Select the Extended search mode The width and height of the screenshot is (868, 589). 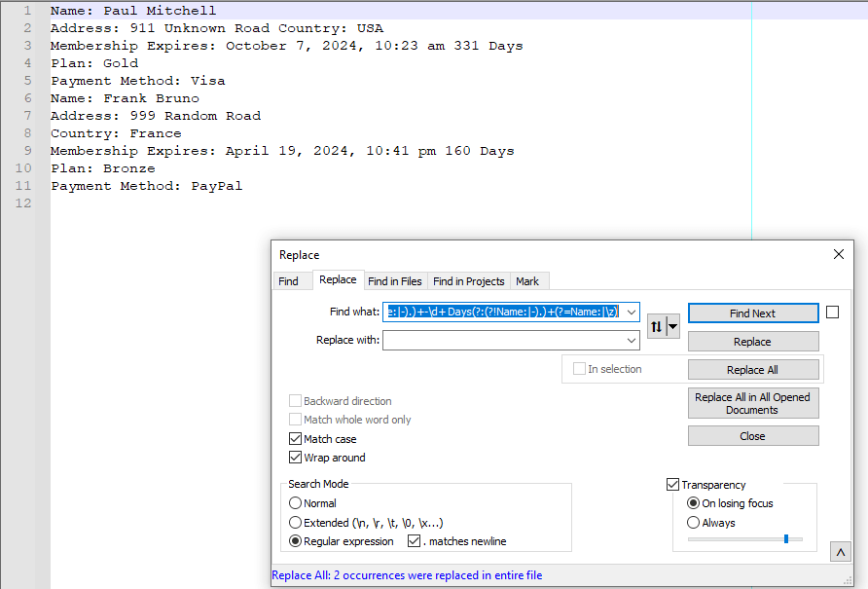295,522
